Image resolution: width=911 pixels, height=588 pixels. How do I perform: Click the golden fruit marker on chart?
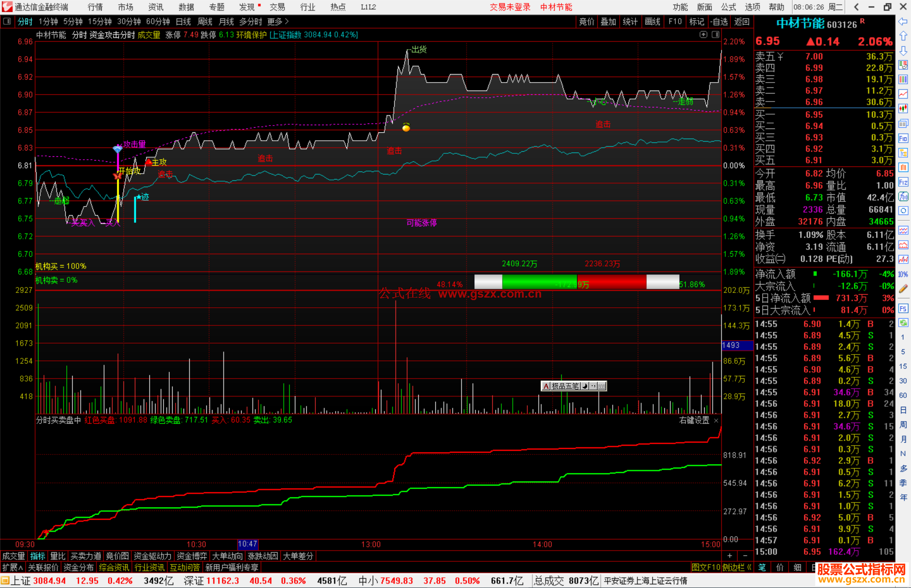pyautogui.click(x=406, y=127)
